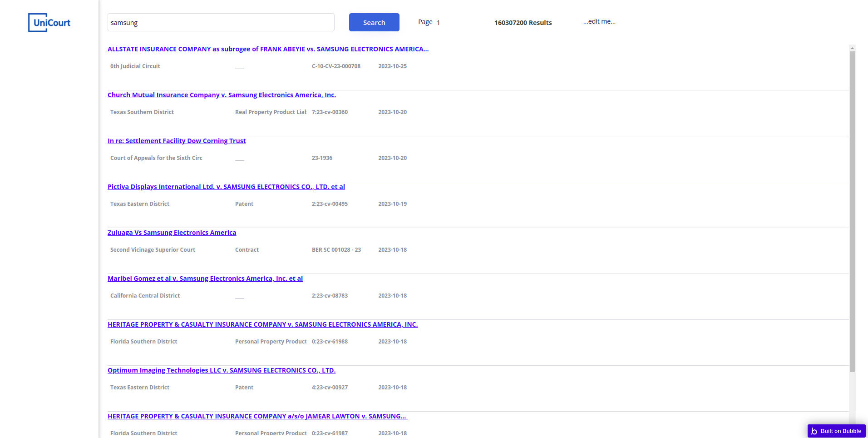
Task: Click the blue Search button
Action: coord(374,22)
